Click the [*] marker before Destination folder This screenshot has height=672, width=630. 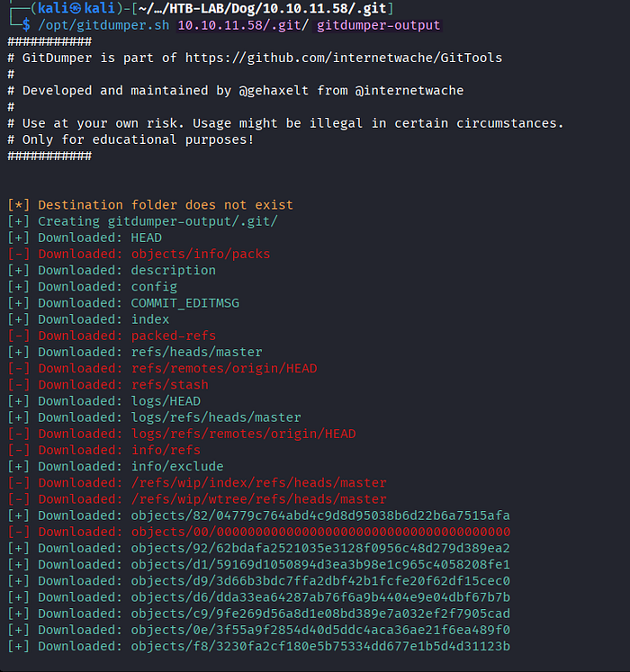[x=18, y=205]
